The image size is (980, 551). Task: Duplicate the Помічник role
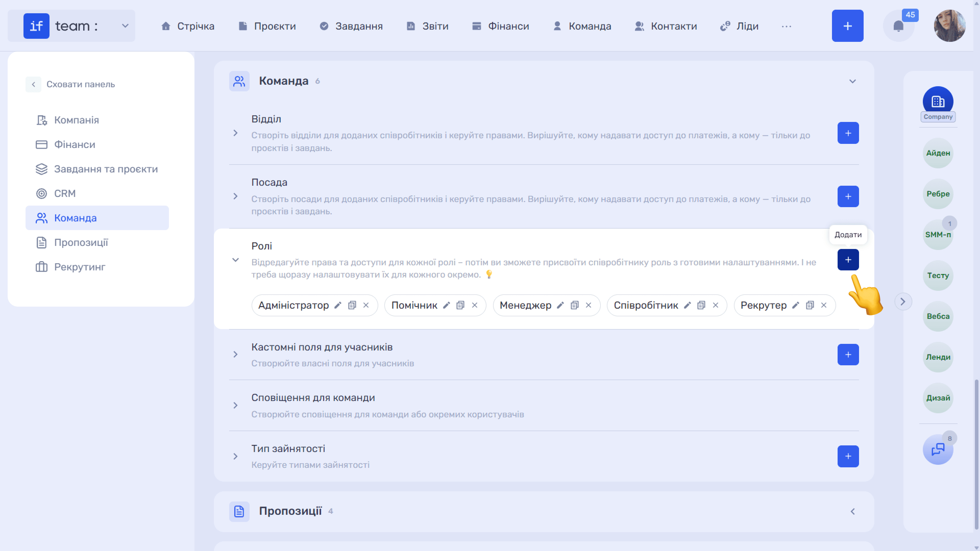coord(460,305)
